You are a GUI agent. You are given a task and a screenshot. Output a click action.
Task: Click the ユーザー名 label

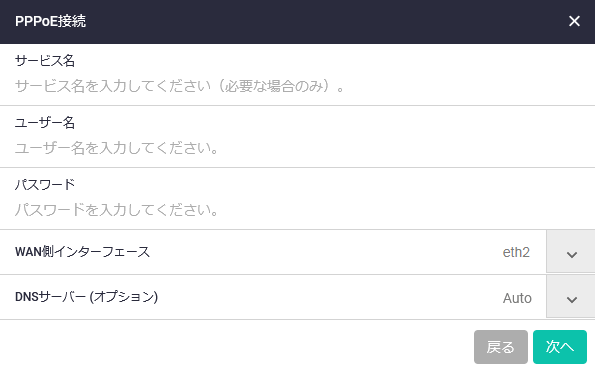tap(45, 123)
